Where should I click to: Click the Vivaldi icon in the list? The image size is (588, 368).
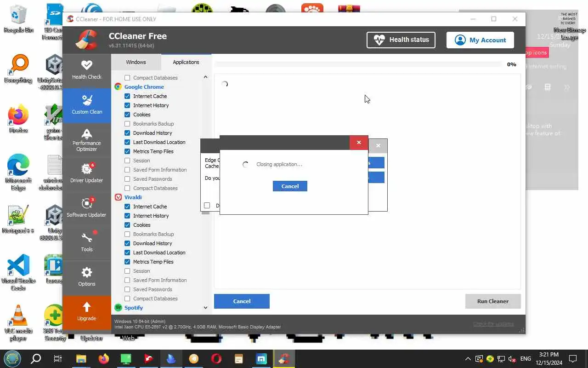(118, 197)
